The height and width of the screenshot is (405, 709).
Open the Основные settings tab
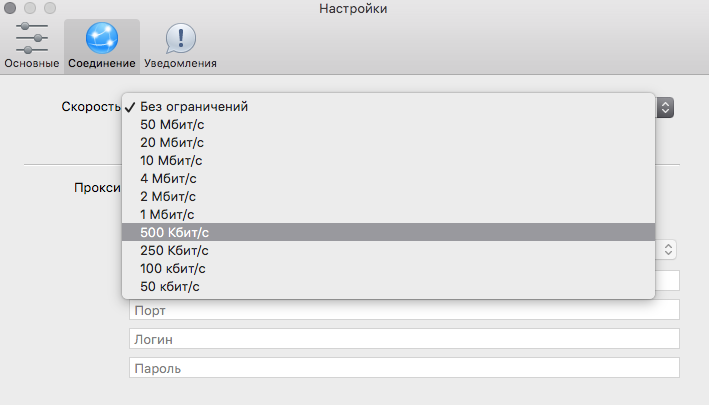pyautogui.click(x=32, y=45)
